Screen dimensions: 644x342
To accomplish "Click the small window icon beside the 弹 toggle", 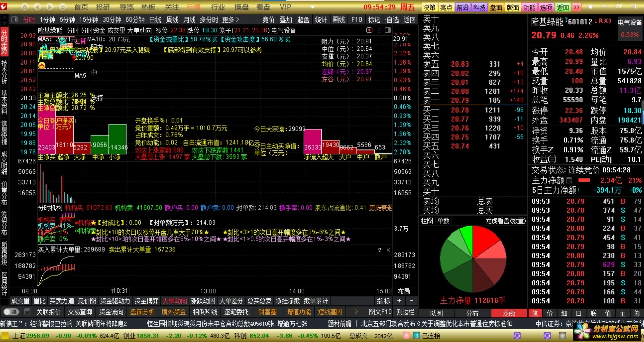I will (x=27, y=312).
